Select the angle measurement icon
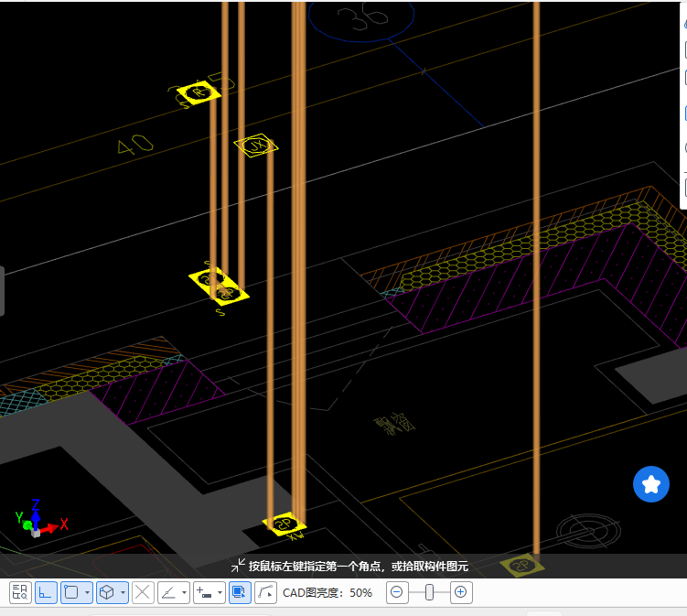Image resolution: width=687 pixels, height=616 pixels. tap(168, 592)
